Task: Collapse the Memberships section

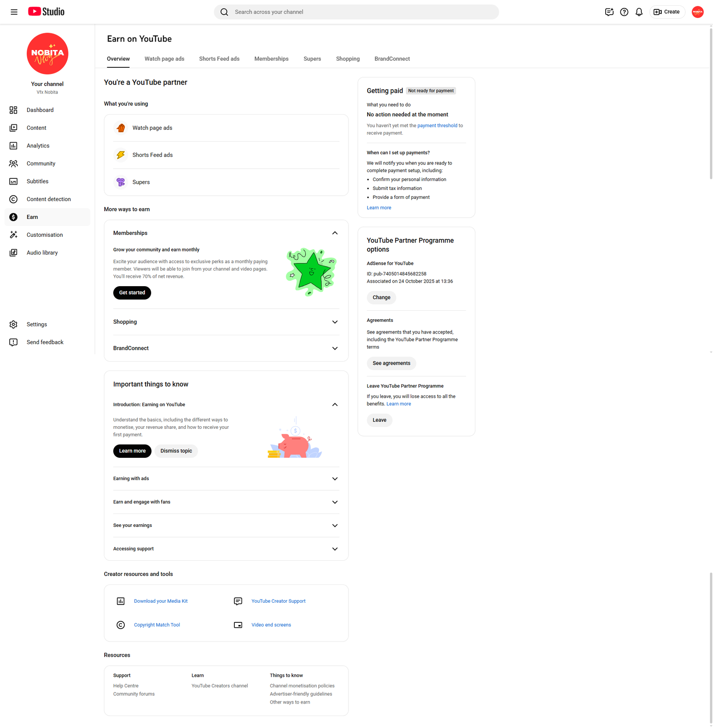Action: click(x=335, y=233)
